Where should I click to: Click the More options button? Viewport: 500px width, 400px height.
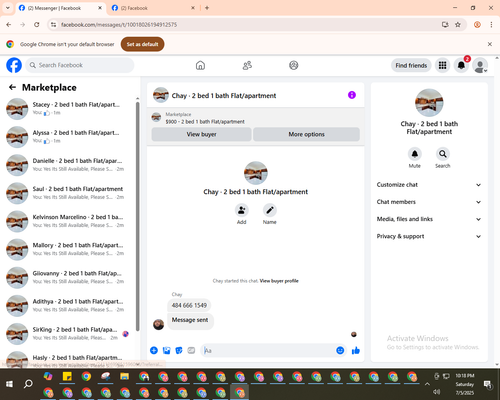click(x=306, y=134)
